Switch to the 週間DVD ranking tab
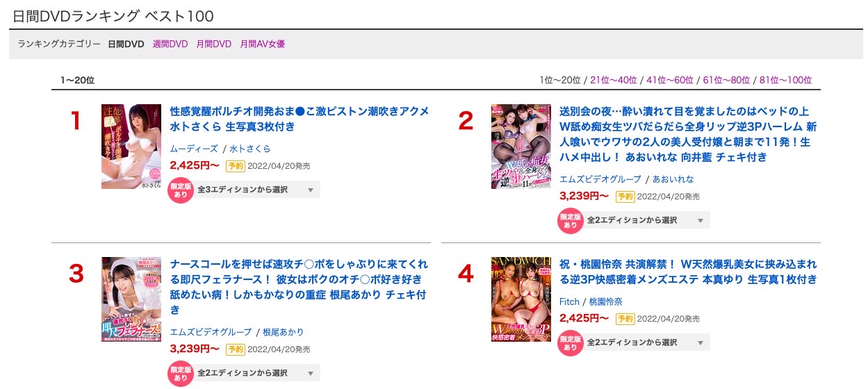The width and height of the screenshot is (868, 389). click(x=170, y=44)
